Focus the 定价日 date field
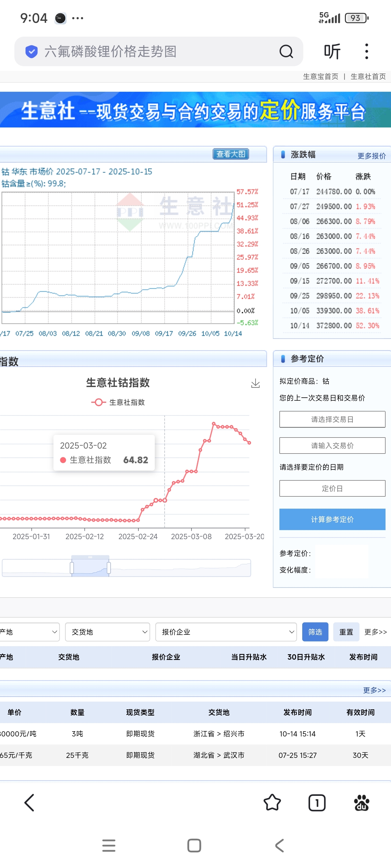 (x=332, y=488)
